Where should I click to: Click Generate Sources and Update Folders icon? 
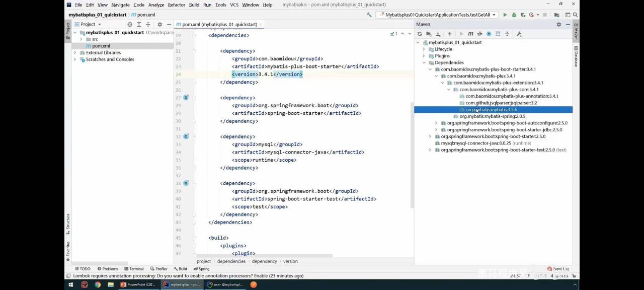[x=429, y=34]
